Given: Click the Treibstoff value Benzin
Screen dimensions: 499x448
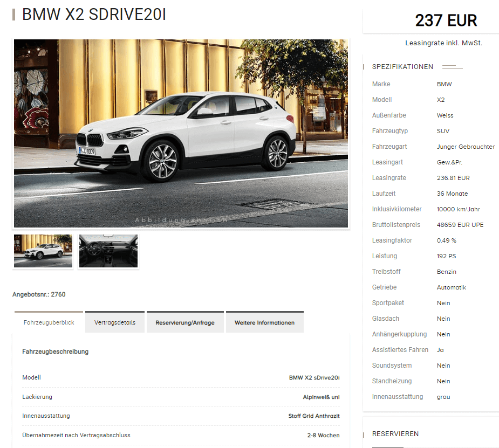Looking at the screenshot, I should click(447, 272).
